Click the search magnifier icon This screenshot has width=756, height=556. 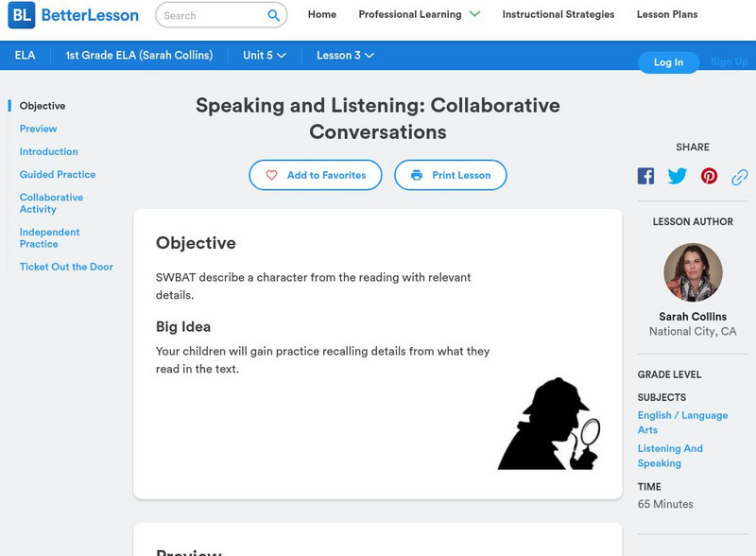[x=274, y=15]
